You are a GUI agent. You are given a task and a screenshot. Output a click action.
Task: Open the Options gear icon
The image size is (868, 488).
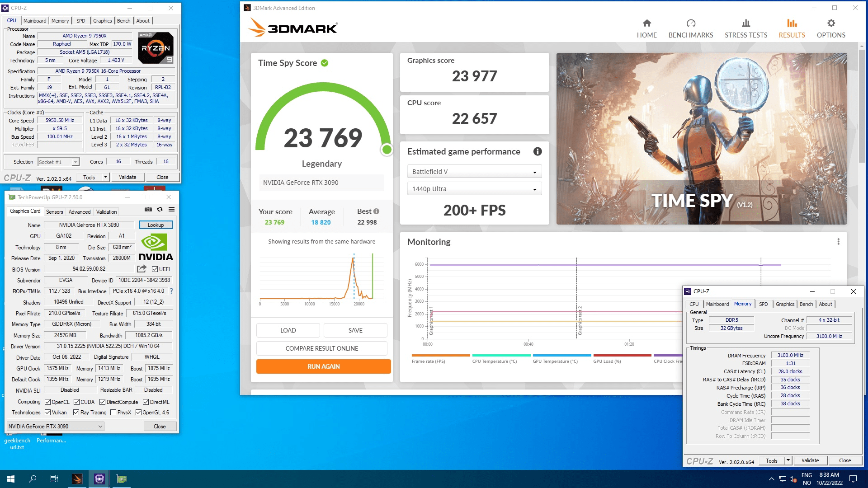click(x=831, y=23)
